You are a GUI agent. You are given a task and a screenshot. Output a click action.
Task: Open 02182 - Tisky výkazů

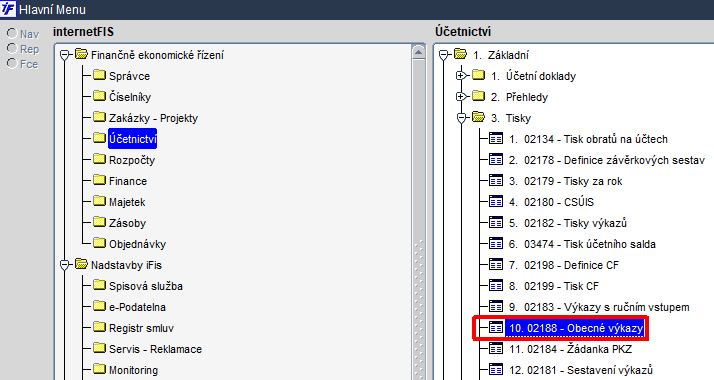point(568,223)
